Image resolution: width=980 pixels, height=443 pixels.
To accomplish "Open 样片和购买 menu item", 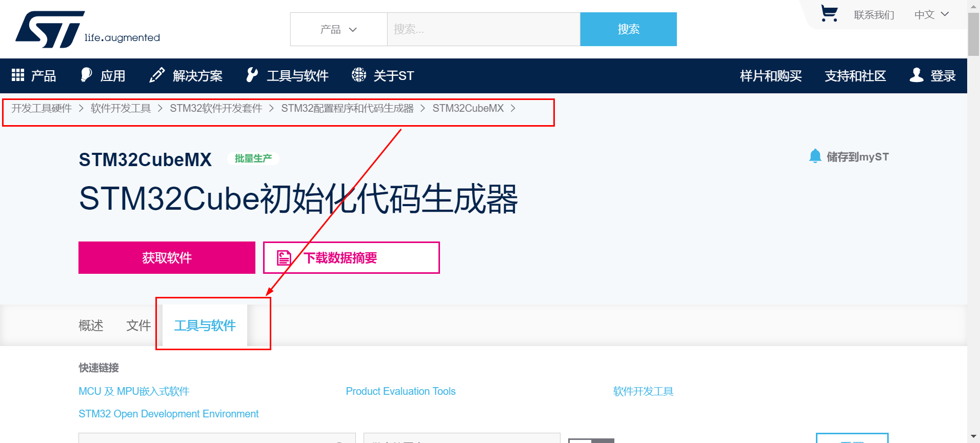I will 771,76.
